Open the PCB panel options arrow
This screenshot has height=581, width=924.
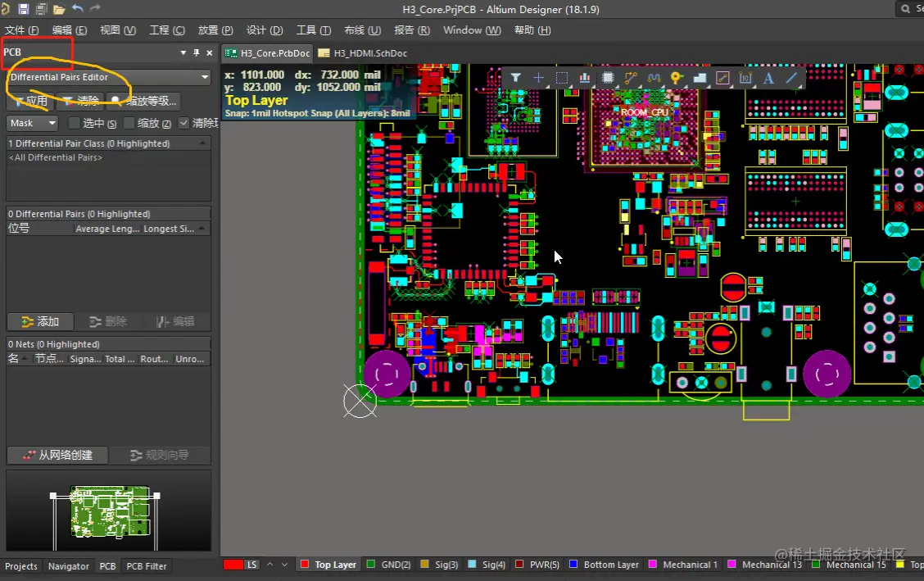coord(183,52)
